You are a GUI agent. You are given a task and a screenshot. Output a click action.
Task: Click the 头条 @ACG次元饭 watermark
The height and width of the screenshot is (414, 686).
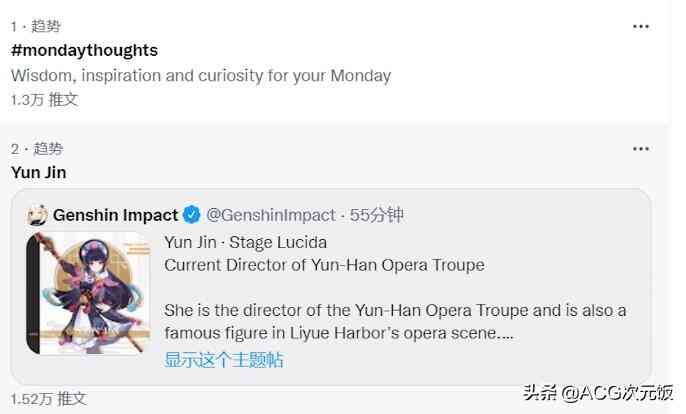point(604,393)
